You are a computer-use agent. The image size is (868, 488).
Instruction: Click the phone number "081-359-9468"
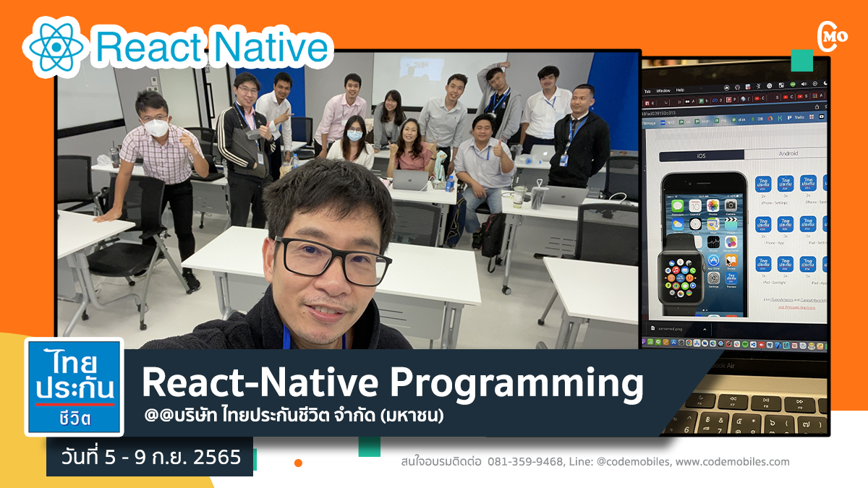[526, 461]
